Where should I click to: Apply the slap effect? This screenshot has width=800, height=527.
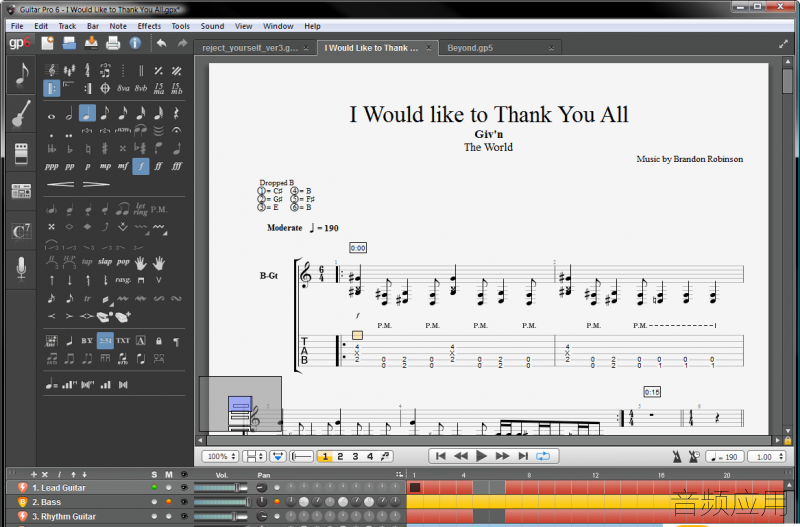(105, 262)
